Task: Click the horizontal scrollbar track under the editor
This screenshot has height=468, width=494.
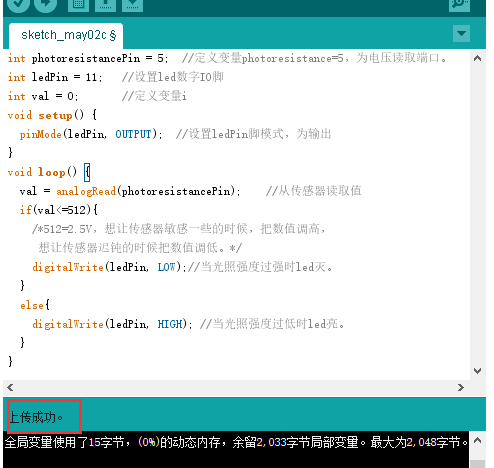Action: [236, 387]
